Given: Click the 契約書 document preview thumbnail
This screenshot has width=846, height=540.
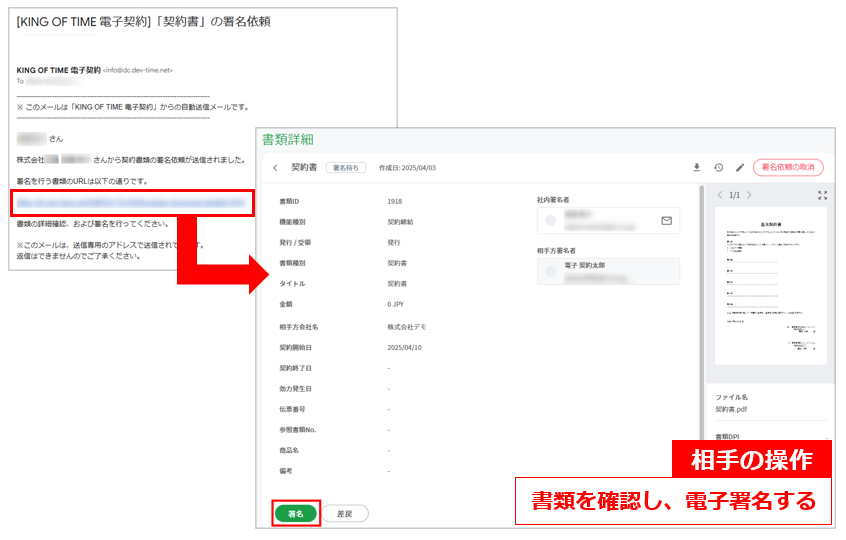Looking at the screenshot, I should [x=770, y=286].
